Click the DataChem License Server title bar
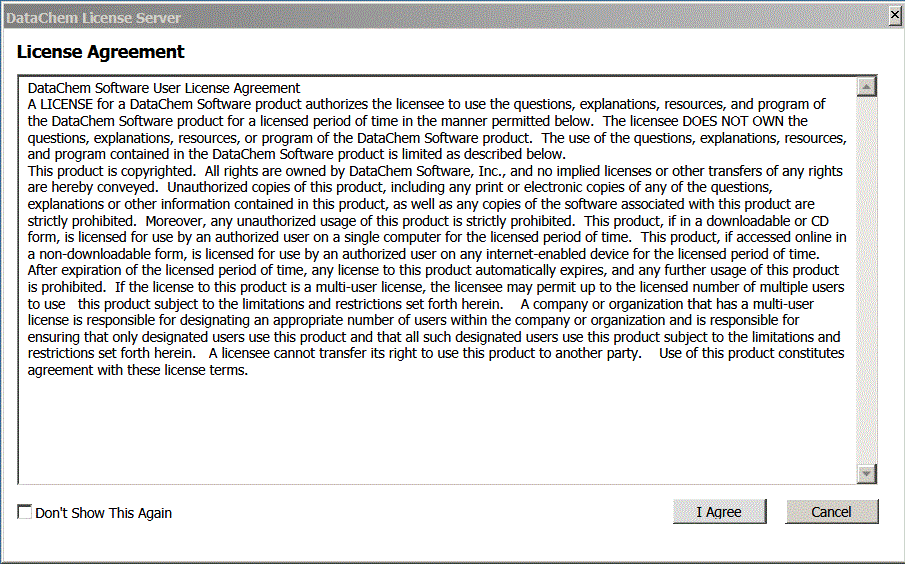 (x=444, y=17)
